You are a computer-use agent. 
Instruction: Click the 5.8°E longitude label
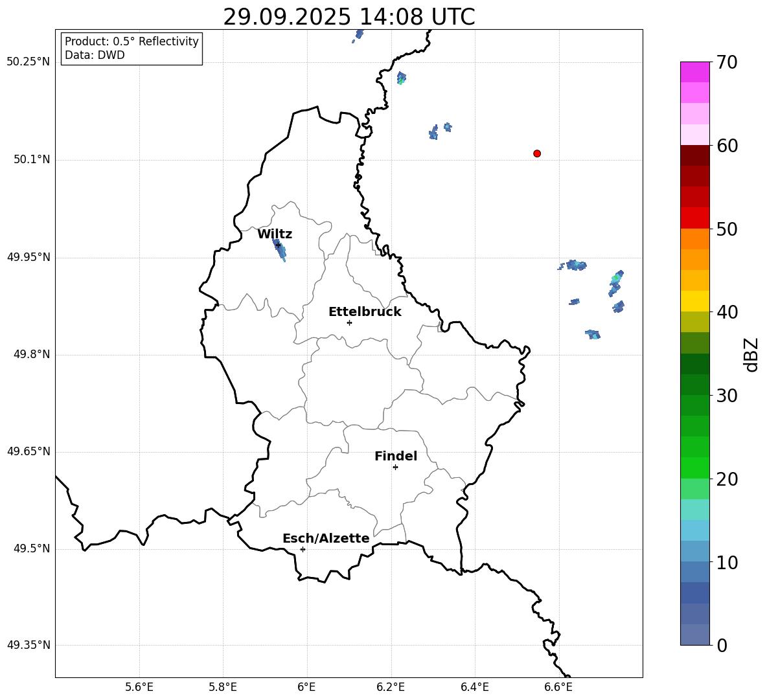coord(223,687)
